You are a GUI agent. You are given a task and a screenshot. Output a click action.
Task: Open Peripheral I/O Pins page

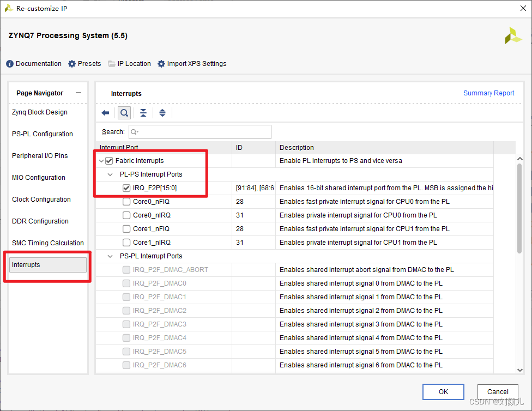tap(40, 156)
